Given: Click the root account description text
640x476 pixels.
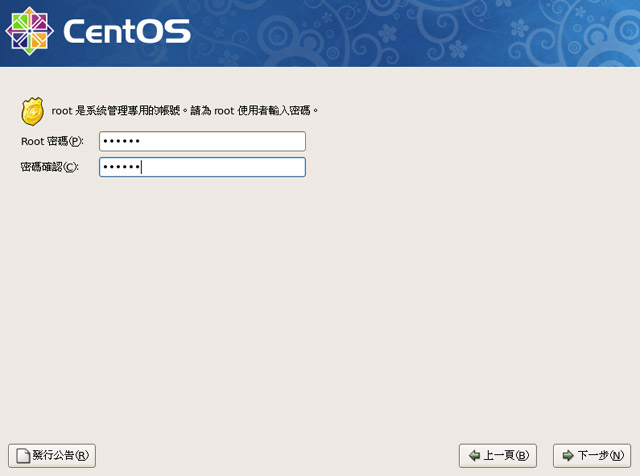Looking at the screenshot, I should [184, 111].
